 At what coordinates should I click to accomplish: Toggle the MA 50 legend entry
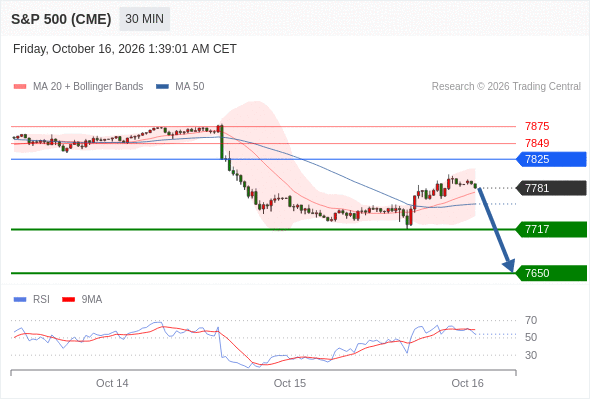(180, 87)
